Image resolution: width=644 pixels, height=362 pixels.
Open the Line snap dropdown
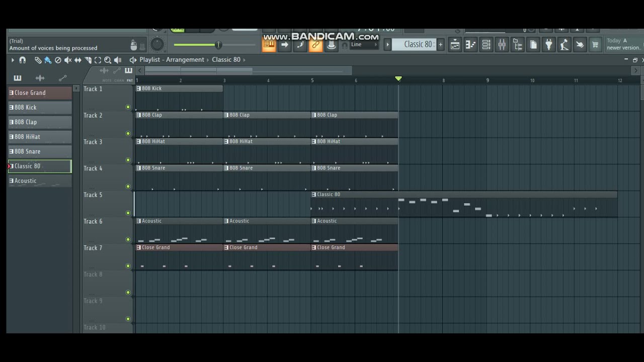click(364, 45)
